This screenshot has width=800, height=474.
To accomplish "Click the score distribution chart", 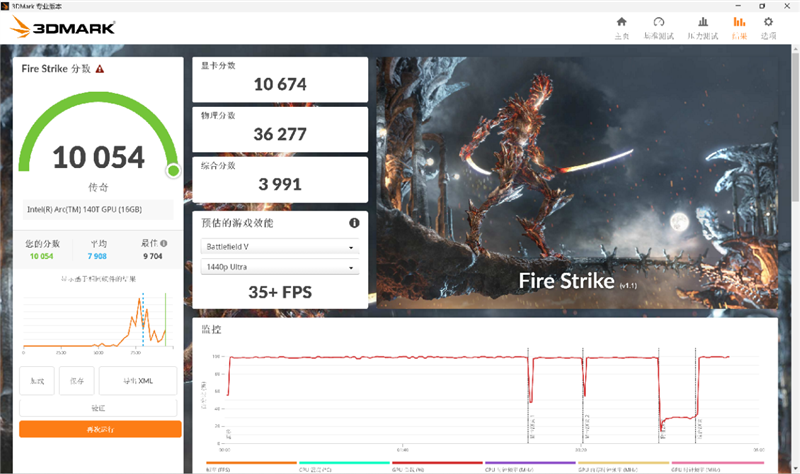I will (98, 320).
